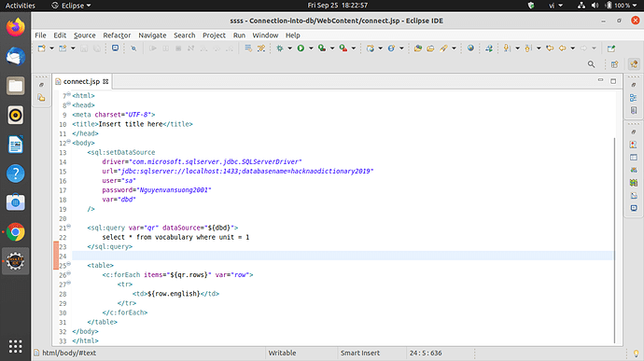Click the Open Perspective icon
This screenshot has width=644, height=361.
(614, 64)
